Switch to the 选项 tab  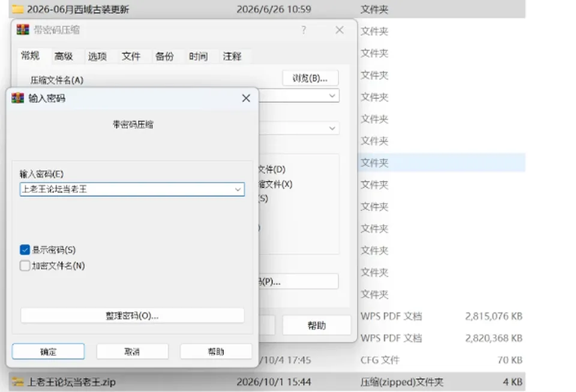tap(97, 56)
